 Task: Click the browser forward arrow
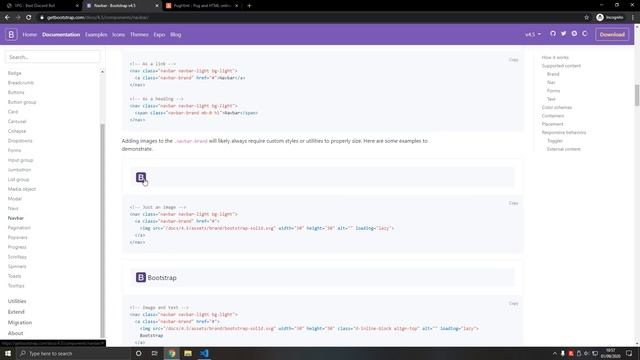point(18,18)
